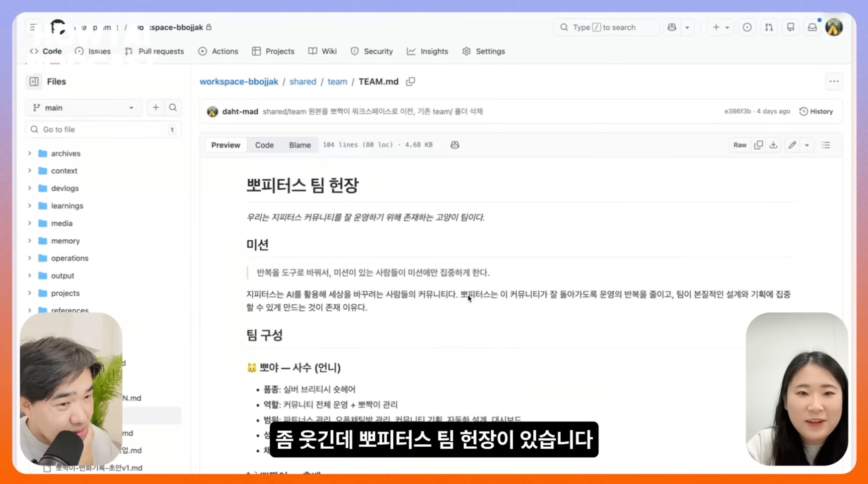Open the notifications inbox icon
Viewport: 868px width, 484px height.
(x=812, y=27)
